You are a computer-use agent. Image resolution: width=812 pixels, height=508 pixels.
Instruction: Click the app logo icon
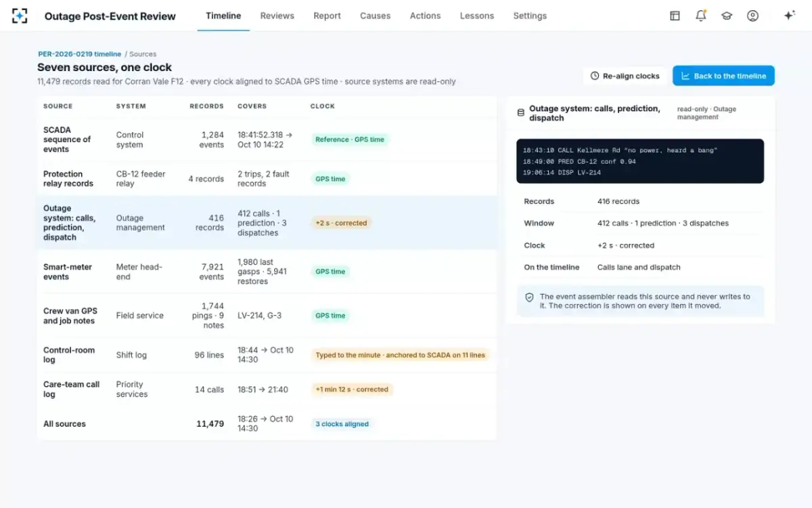click(x=20, y=16)
